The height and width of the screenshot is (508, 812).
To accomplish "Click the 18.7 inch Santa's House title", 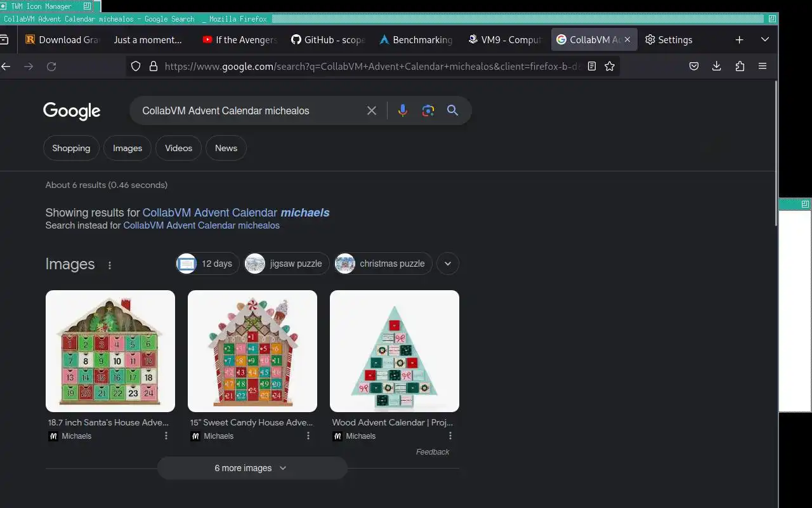I will point(108,422).
